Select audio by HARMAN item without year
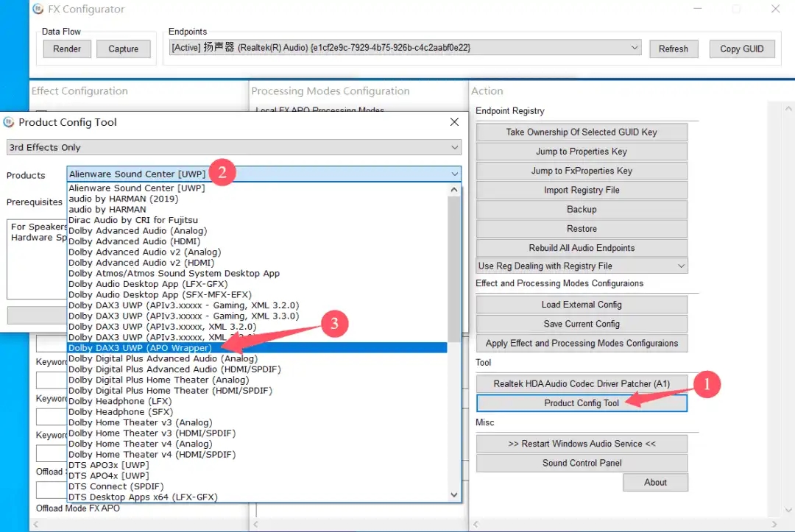This screenshot has height=532, width=795. tap(258, 209)
